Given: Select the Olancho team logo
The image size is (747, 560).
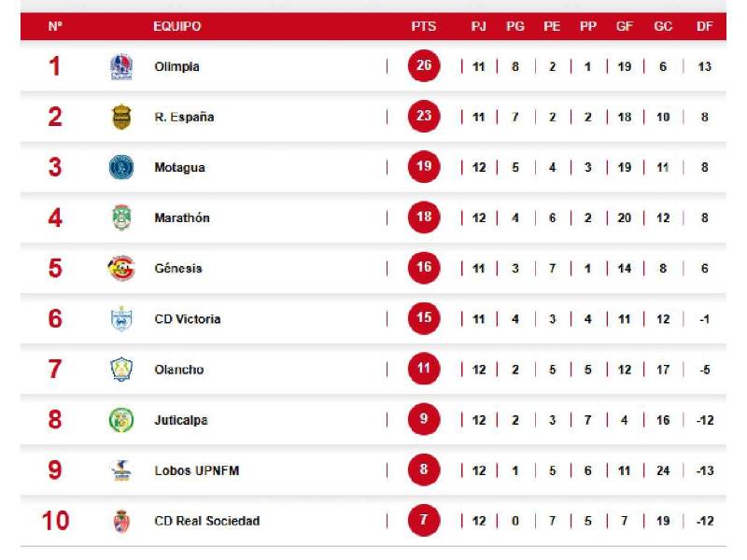Looking at the screenshot, I should tap(121, 370).
